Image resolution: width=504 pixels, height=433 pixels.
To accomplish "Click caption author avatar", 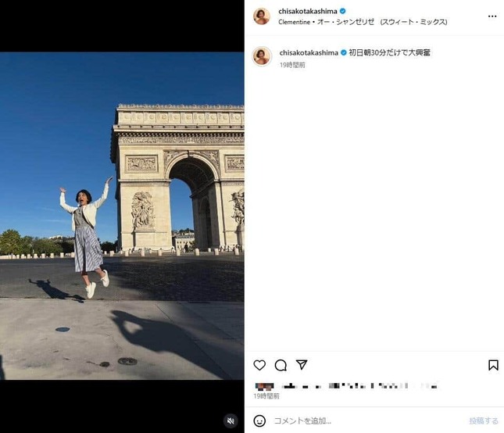I will coord(262,56).
